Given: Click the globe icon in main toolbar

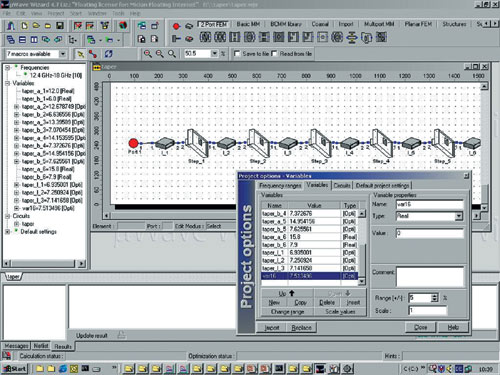Looking at the screenshot, I should pos(123,26).
